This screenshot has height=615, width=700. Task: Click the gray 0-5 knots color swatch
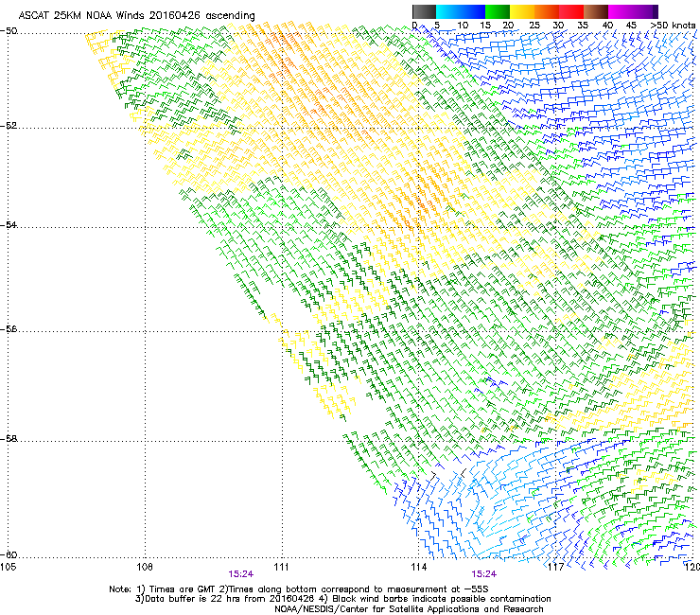click(424, 11)
